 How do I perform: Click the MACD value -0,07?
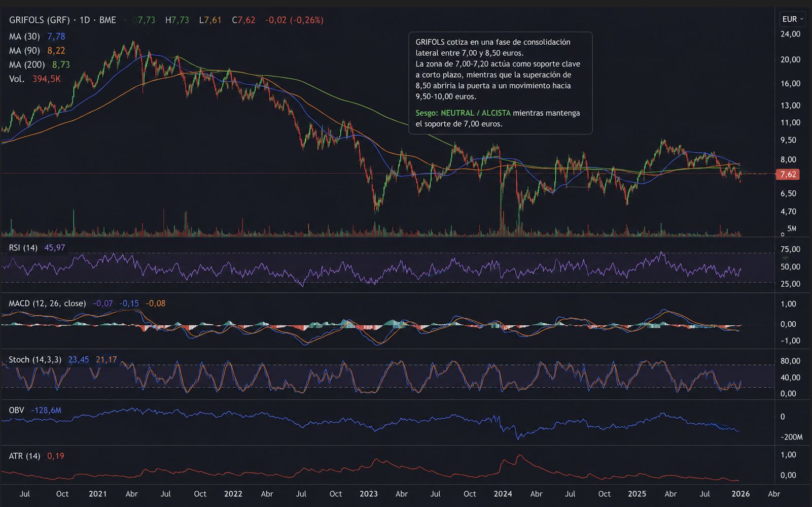(103, 303)
